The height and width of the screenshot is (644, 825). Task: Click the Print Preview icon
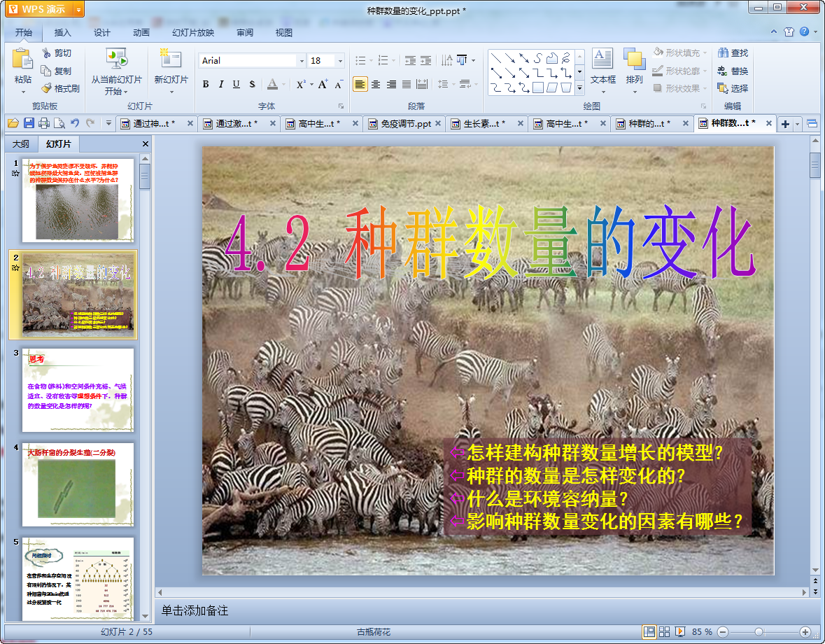[59, 123]
